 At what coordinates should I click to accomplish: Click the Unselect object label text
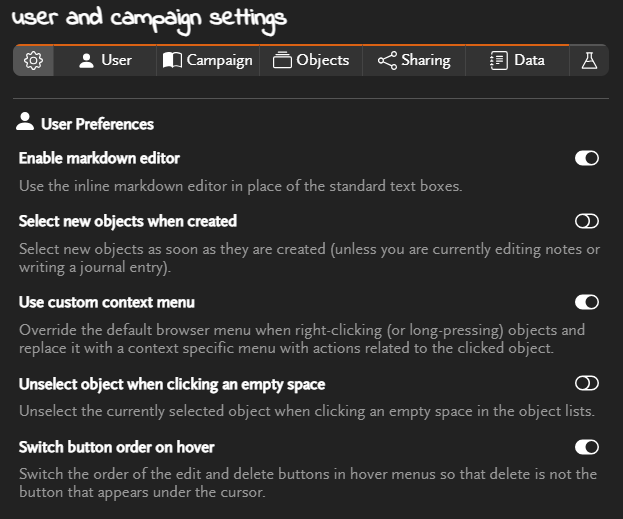(172, 384)
